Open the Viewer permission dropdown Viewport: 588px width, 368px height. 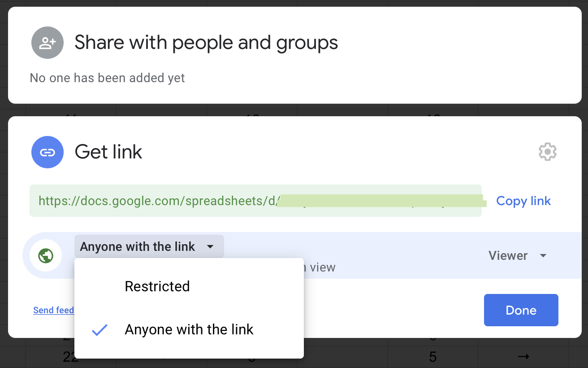point(517,256)
